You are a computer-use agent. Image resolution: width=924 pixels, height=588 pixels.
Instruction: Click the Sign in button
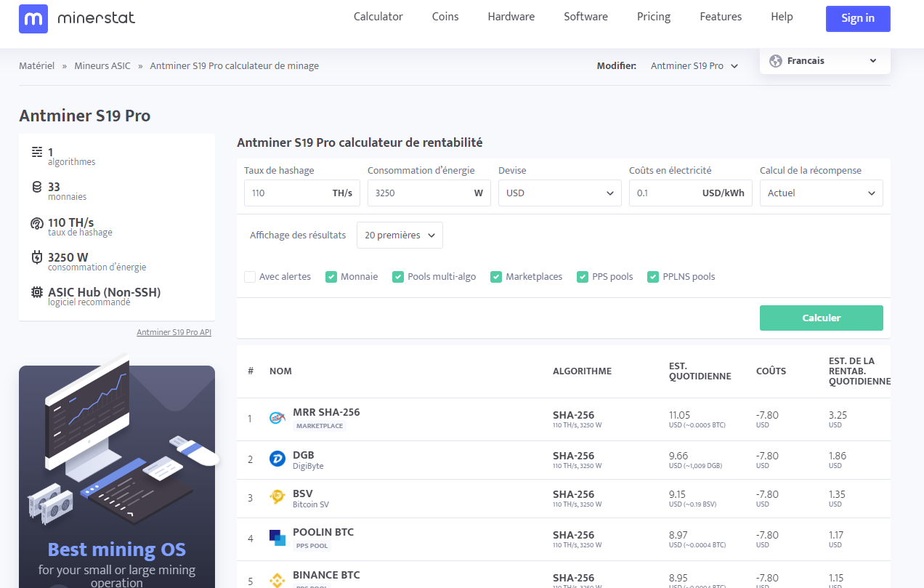[857, 19]
